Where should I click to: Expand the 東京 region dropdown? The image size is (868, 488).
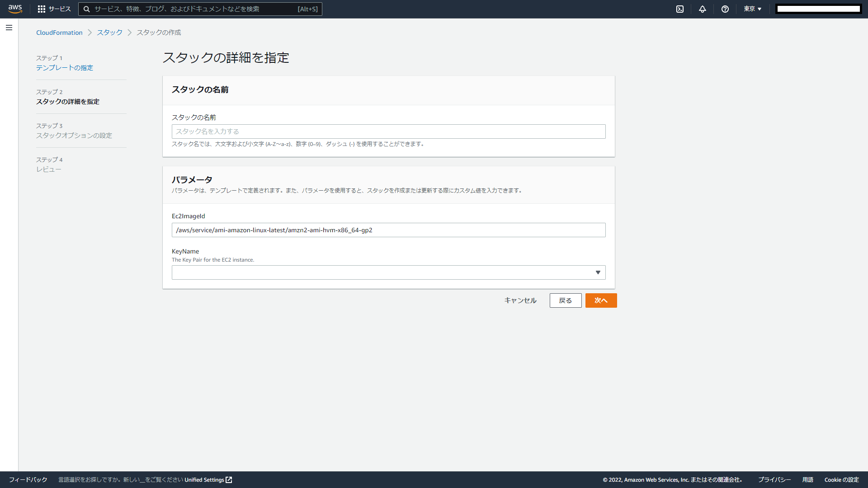click(x=753, y=9)
